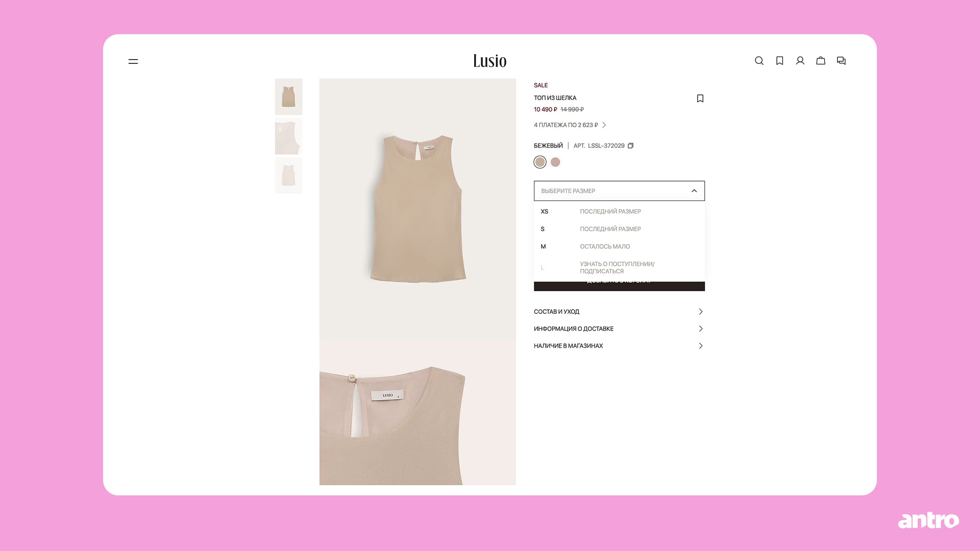
Task: Select the pink-mauve color swatch
Action: 555,162
